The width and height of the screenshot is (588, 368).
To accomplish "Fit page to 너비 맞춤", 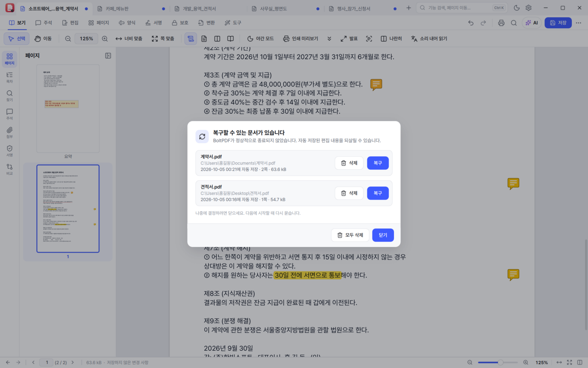I will tap(129, 39).
